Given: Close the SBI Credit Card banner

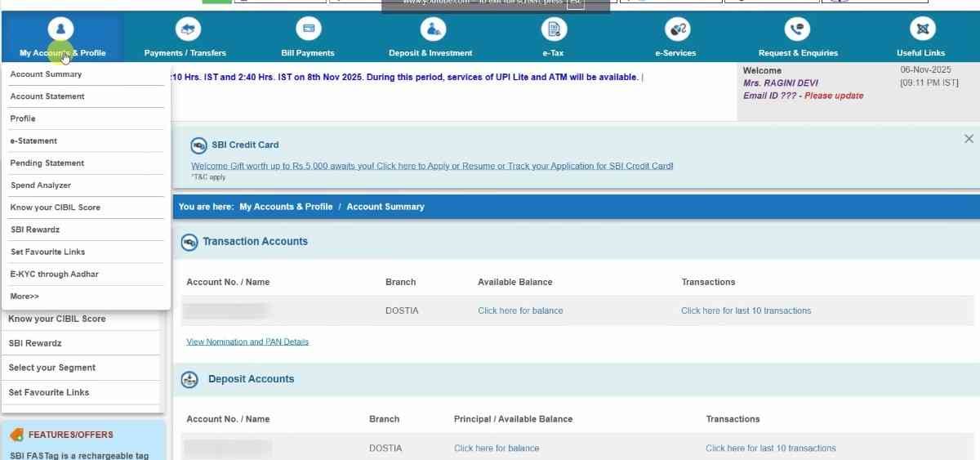Looking at the screenshot, I should point(969,139).
